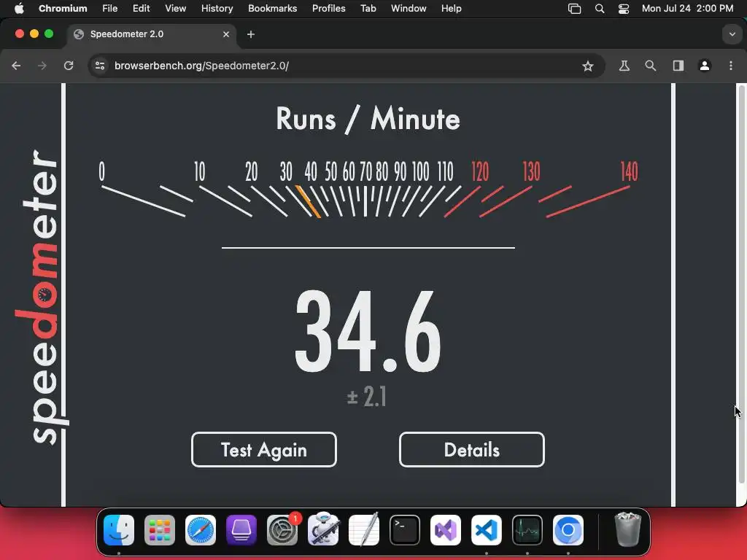Launch Automator from the Dock
The image size is (747, 560).
pos(323,529)
